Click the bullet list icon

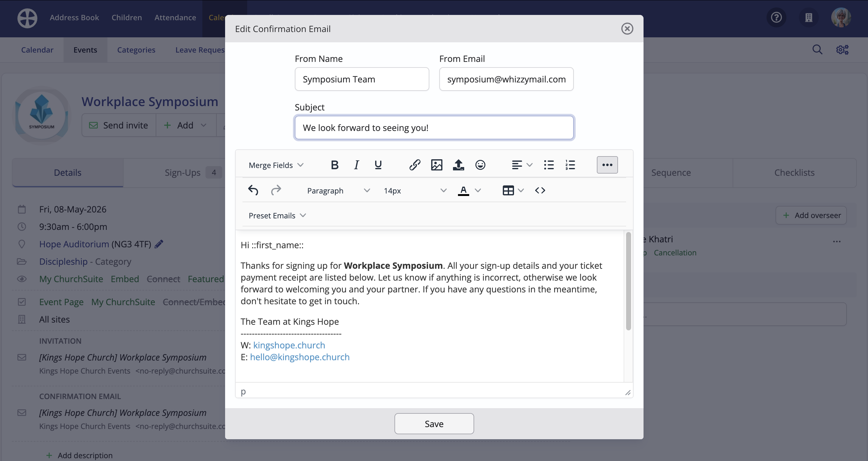[x=549, y=165]
